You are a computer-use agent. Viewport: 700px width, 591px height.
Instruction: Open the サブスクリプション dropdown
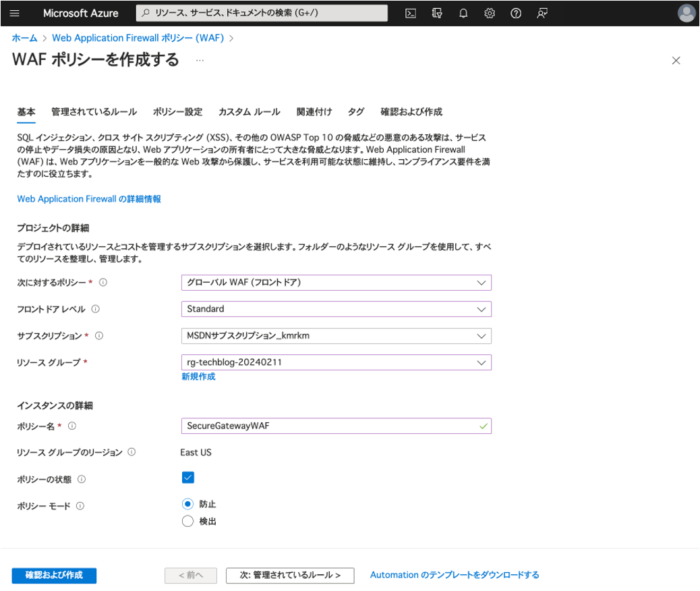point(336,336)
